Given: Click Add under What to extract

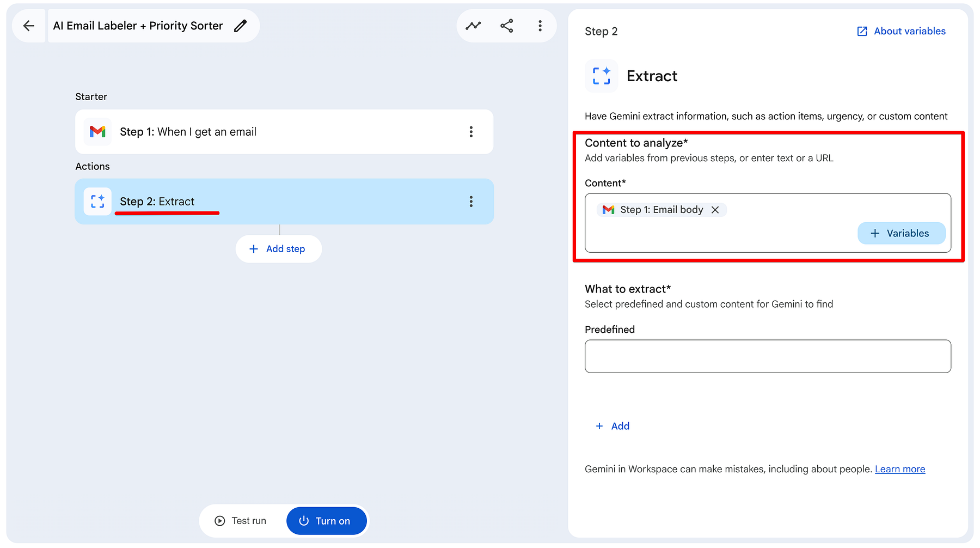Looking at the screenshot, I should 613,426.
